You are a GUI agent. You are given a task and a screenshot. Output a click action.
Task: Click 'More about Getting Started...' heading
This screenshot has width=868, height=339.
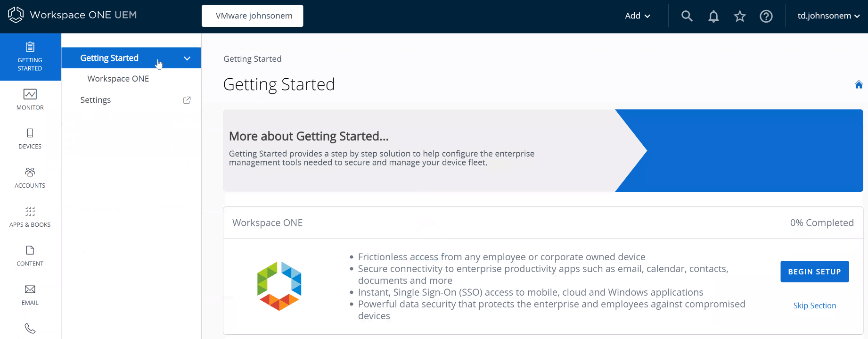(309, 136)
